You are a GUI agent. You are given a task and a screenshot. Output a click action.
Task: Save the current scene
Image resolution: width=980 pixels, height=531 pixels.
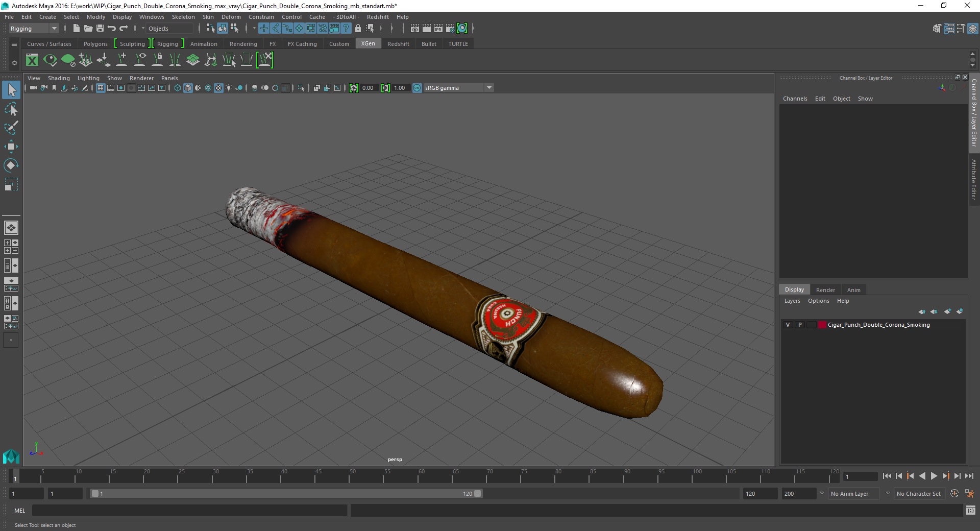[100, 29]
